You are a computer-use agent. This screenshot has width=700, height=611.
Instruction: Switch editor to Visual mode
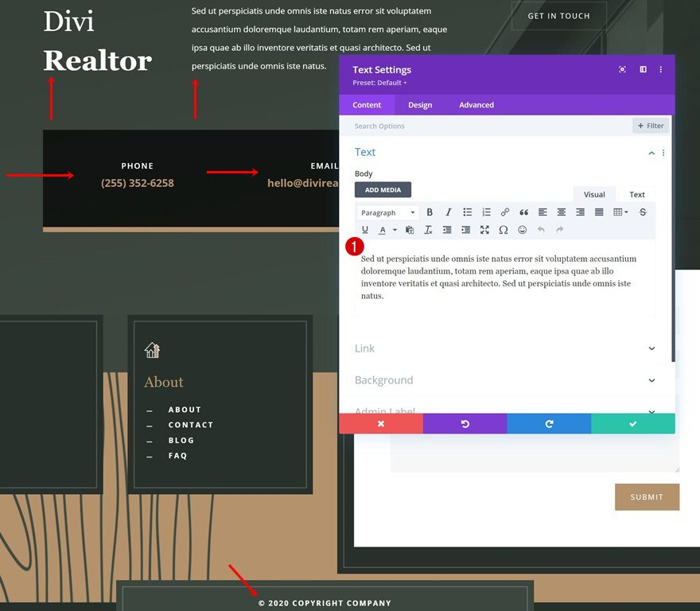pyautogui.click(x=594, y=193)
